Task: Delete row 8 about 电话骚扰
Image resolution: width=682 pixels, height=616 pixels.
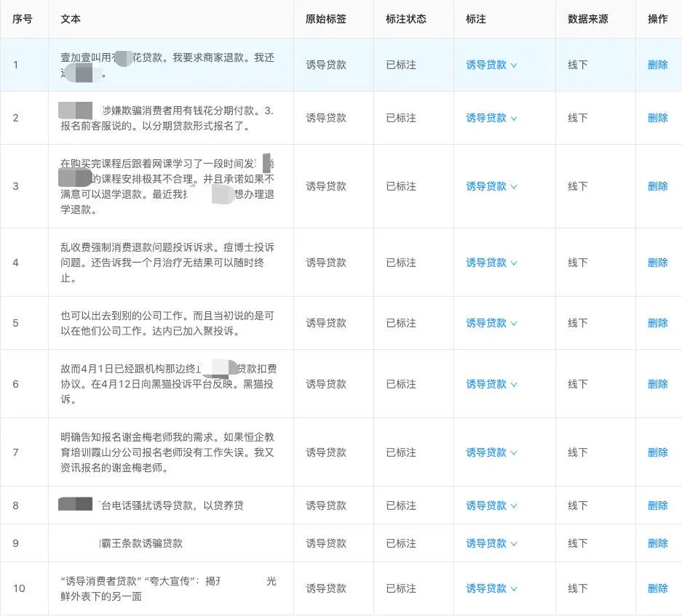Action: [658, 505]
